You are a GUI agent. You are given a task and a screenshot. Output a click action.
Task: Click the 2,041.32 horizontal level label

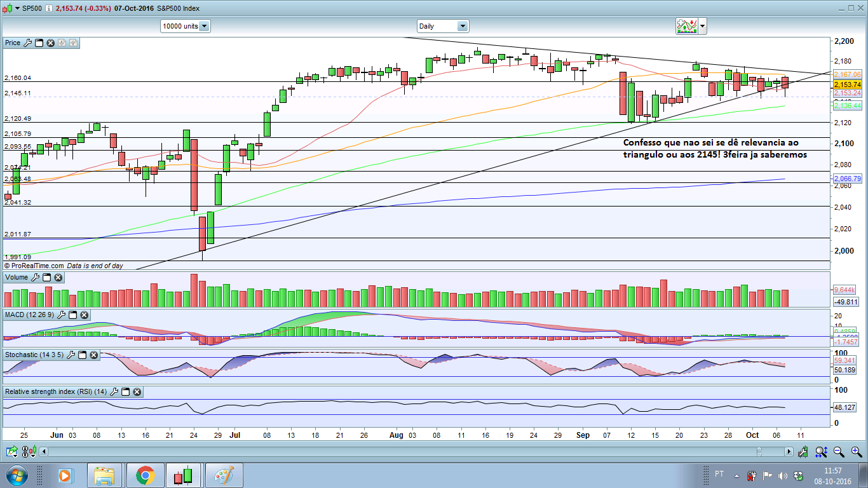[18, 203]
